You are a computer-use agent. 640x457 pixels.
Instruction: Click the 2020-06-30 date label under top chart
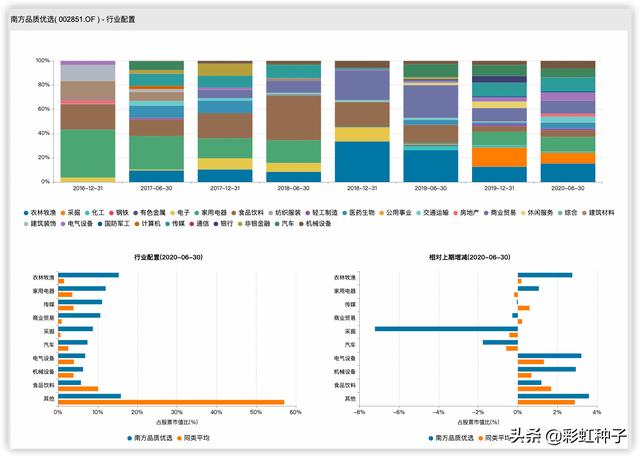[568, 189]
